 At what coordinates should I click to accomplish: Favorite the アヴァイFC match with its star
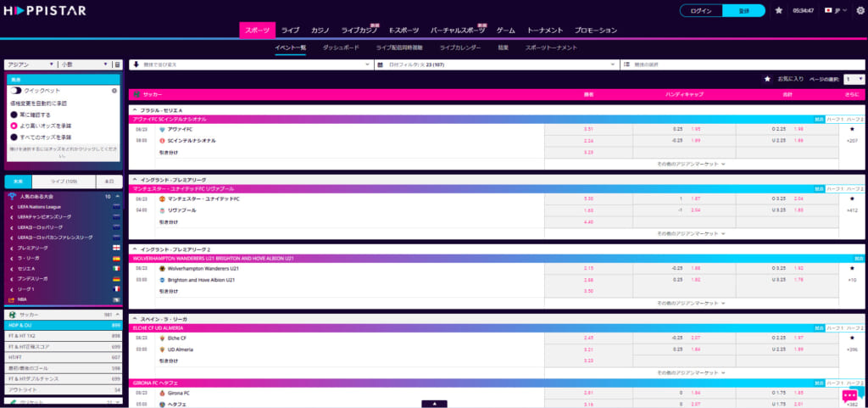(852, 129)
